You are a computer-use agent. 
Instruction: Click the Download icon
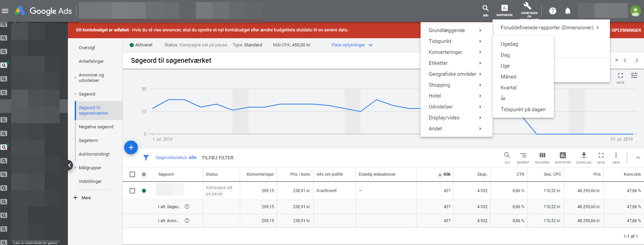click(x=584, y=158)
